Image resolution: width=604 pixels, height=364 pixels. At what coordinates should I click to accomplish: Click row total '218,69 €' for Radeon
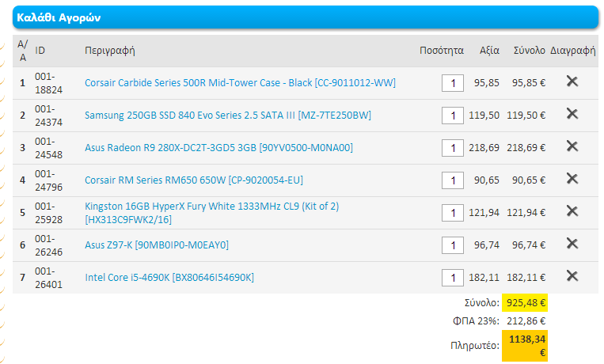(x=526, y=147)
